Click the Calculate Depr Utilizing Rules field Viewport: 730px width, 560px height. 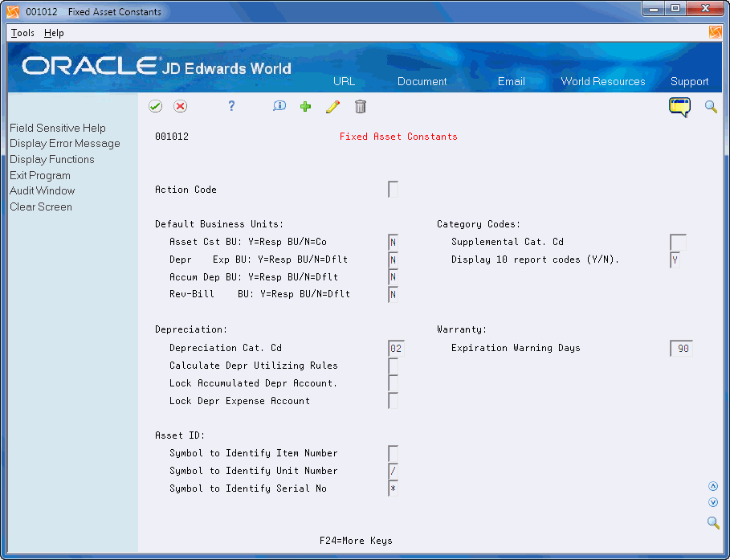393,366
